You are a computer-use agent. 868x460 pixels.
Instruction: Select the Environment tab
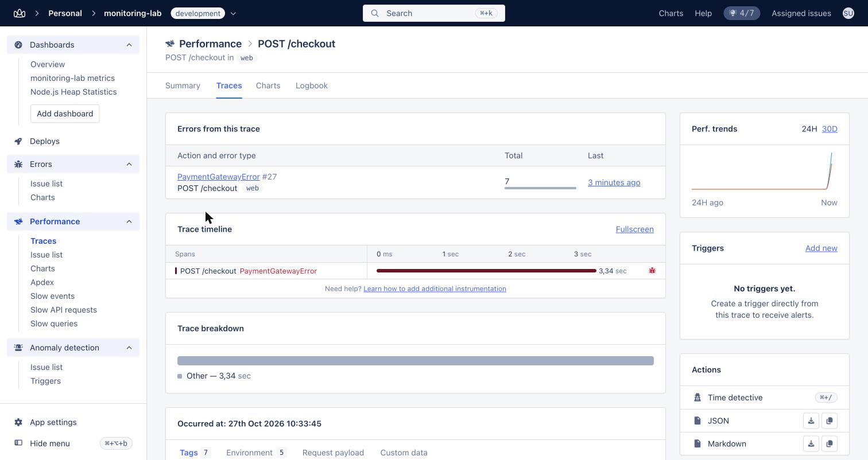(256, 453)
